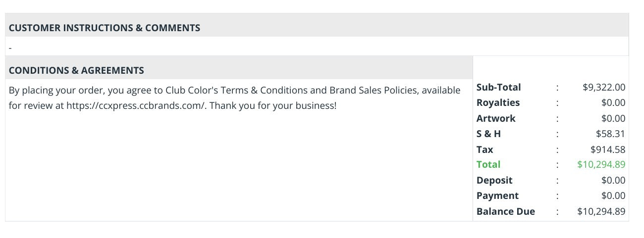Viewport: 644px width, 238px height.
Task: Select the Royalties label
Action: coord(498,102)
